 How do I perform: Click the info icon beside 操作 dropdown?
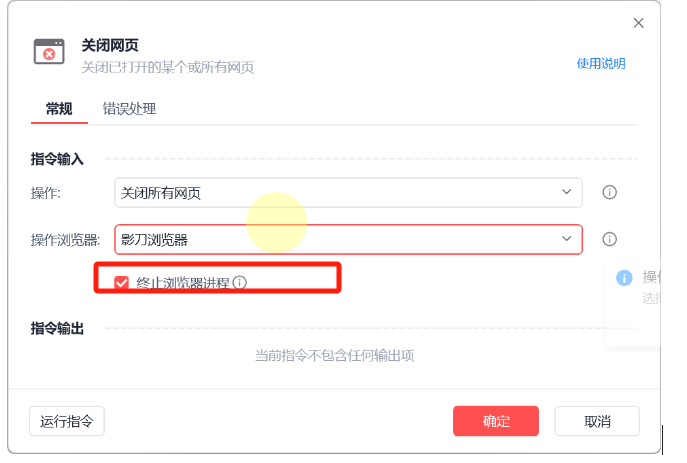pyautogui.click(x=609, y=192)
